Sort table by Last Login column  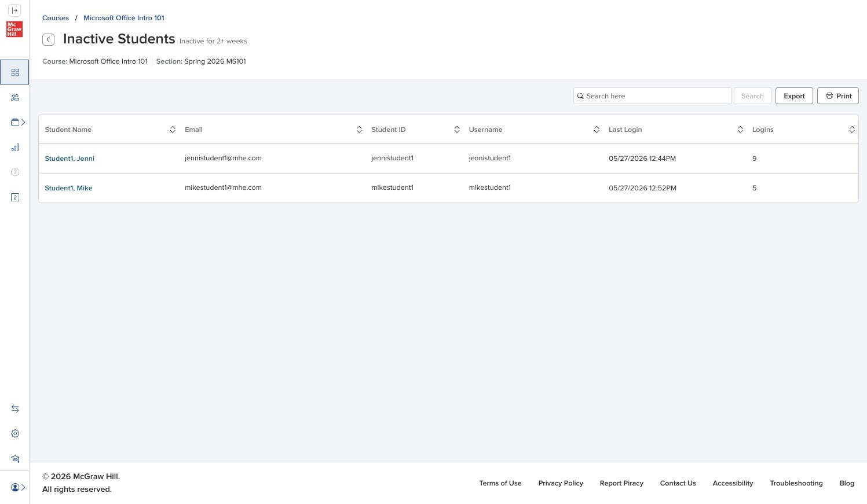(x=740, y=130)
